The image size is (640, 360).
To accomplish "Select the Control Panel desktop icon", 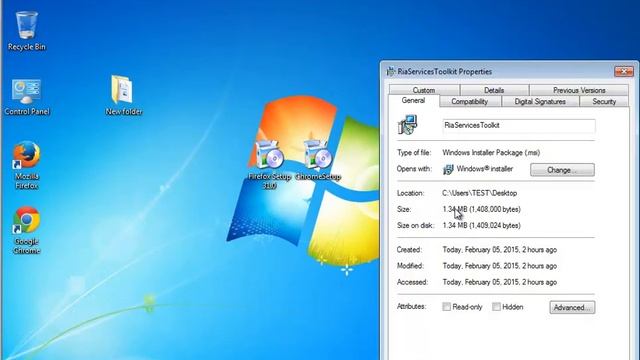I will tap(27, 97).
